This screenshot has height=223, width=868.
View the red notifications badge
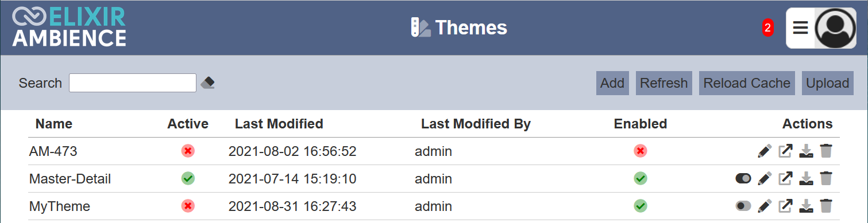point(767,28)
